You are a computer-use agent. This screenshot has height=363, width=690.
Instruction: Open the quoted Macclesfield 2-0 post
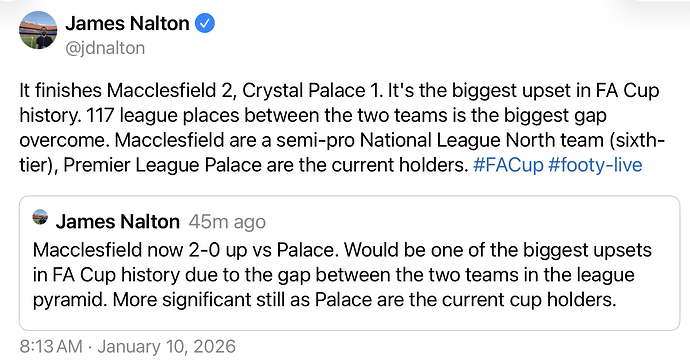point(349,263)
